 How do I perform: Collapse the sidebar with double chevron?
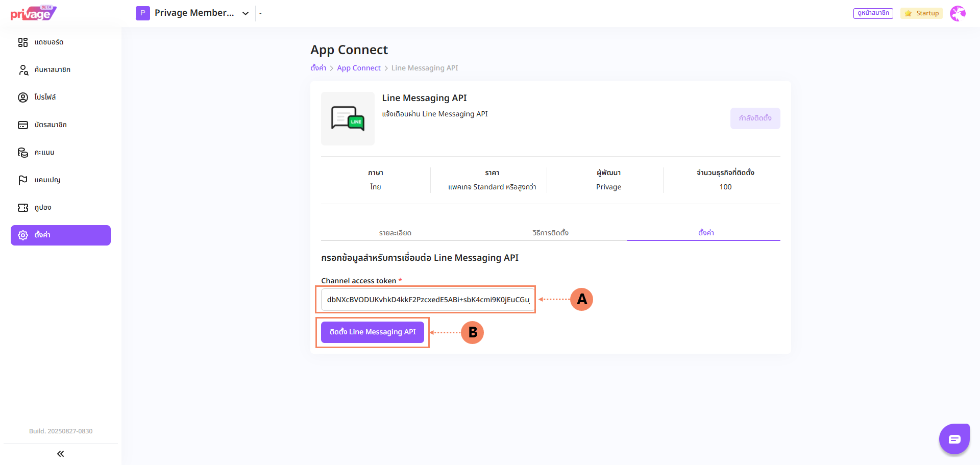point(60,454)
